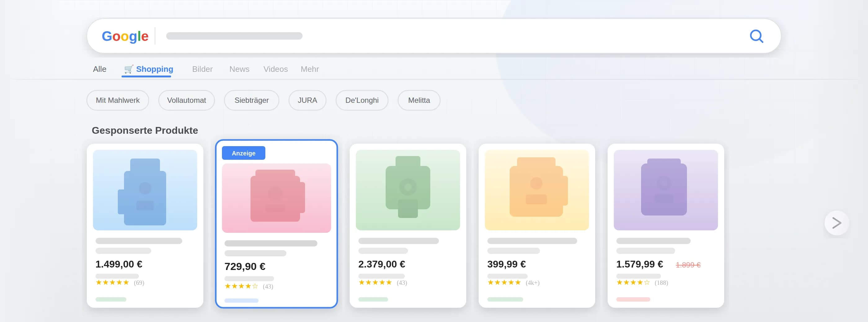Toggle the Siebträger filter chip
This screenshot has height=322, width=868.
coord(251,100)
